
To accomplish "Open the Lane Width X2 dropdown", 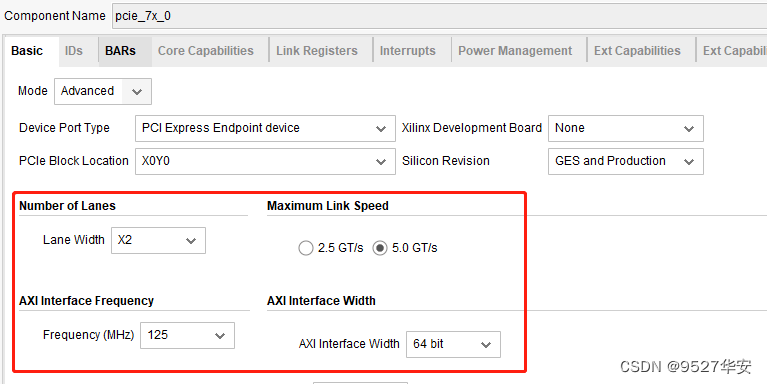I will [x=158, y=240].
